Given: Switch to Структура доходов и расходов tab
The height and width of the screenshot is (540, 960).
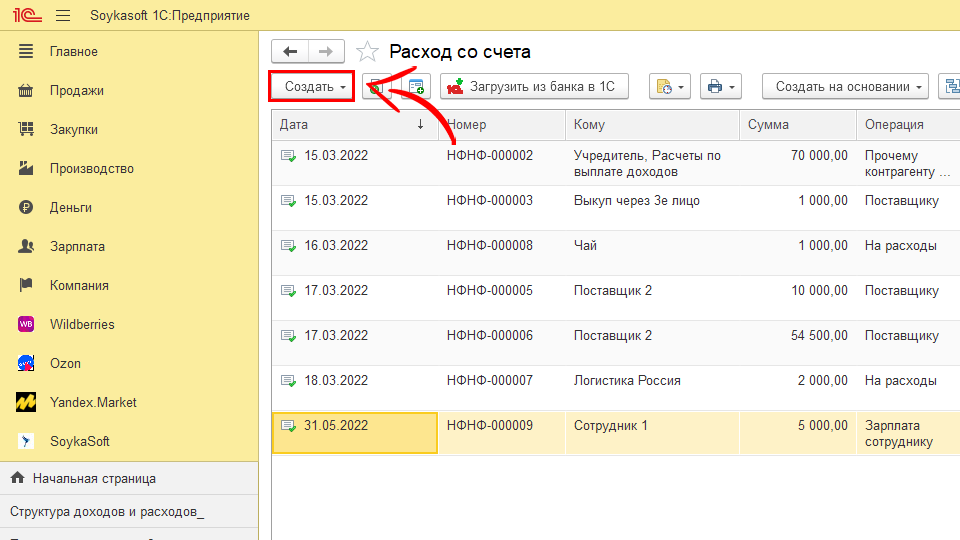Looking at the screenshot, I should [106, 511].
